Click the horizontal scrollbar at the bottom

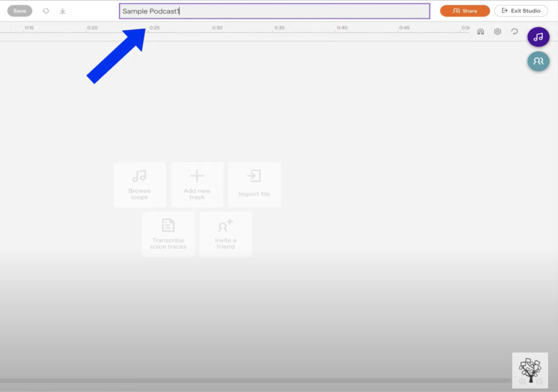click(255, 381)
